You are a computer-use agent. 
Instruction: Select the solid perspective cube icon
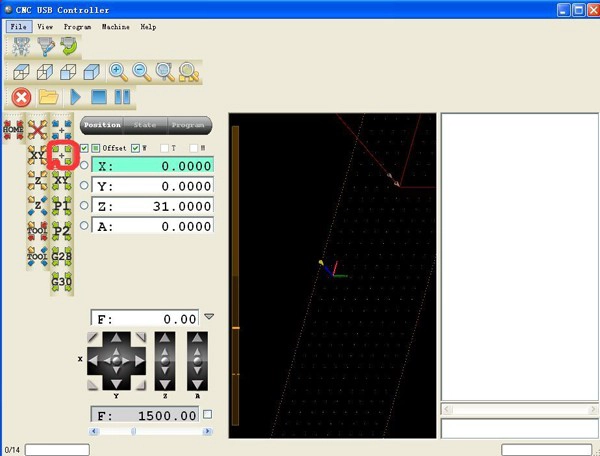pos(91,72)
